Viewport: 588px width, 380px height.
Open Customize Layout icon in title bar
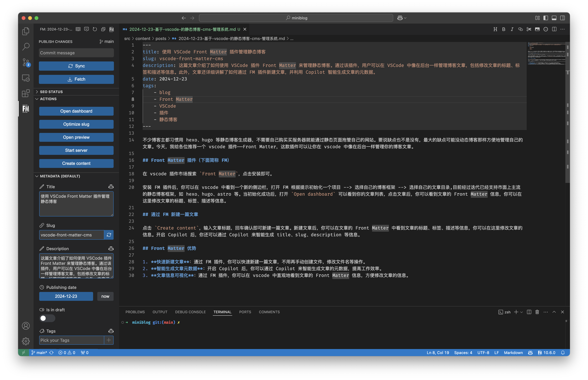point(537,18)
